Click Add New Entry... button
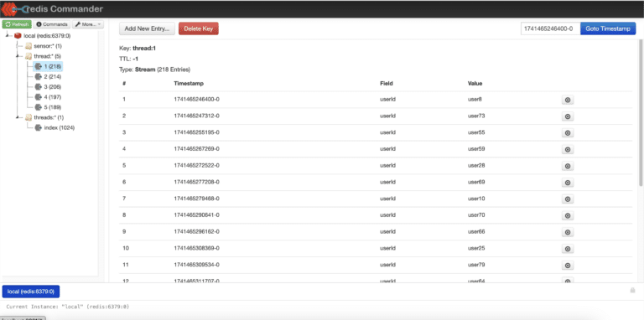644x320 pixels. pos(147,28)
